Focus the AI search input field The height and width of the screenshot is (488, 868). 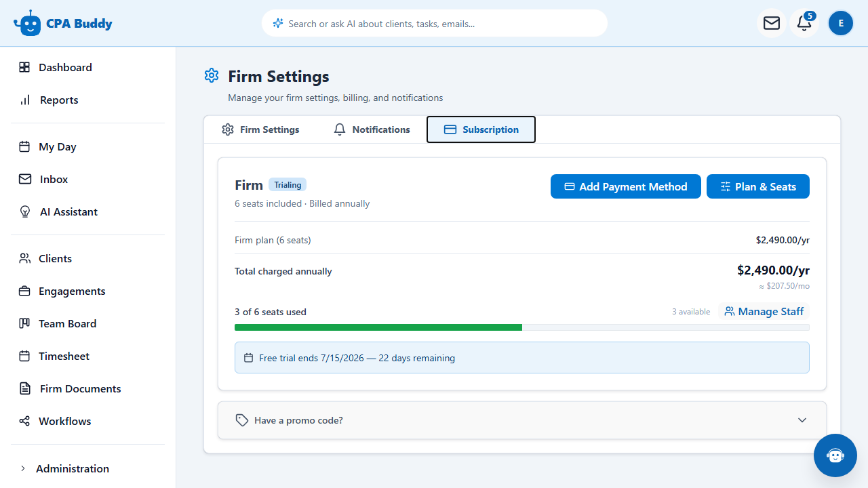coord(435,23)
